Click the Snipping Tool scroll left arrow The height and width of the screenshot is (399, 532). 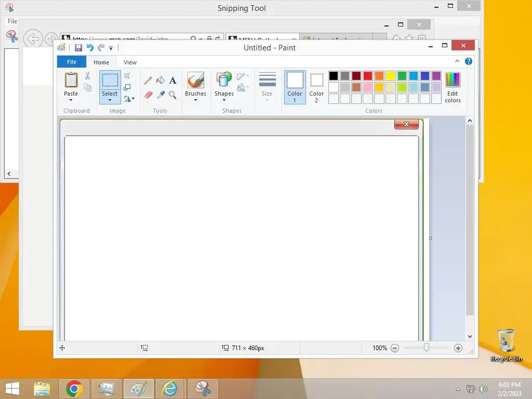[x=9, y=174]
